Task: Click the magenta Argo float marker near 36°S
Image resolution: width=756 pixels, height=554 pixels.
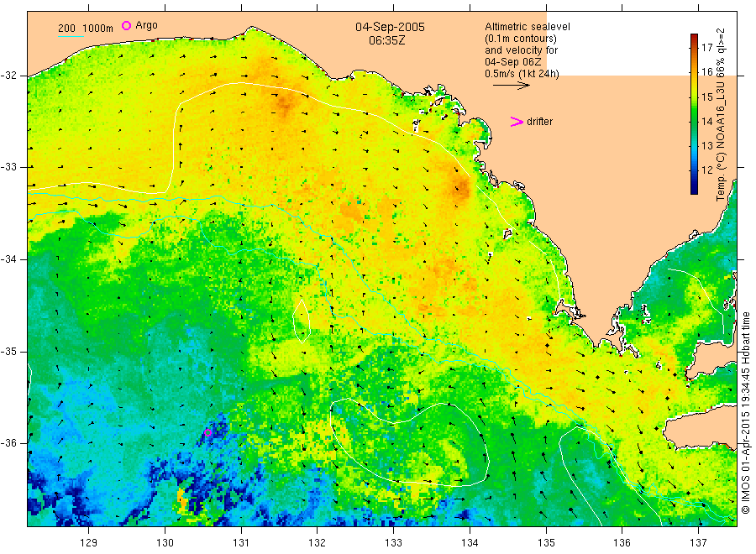Action: coord(207,432)
